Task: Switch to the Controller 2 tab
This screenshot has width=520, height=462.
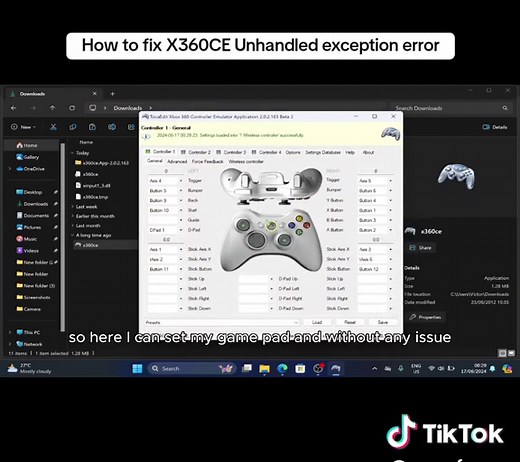Action: point(196,152)
